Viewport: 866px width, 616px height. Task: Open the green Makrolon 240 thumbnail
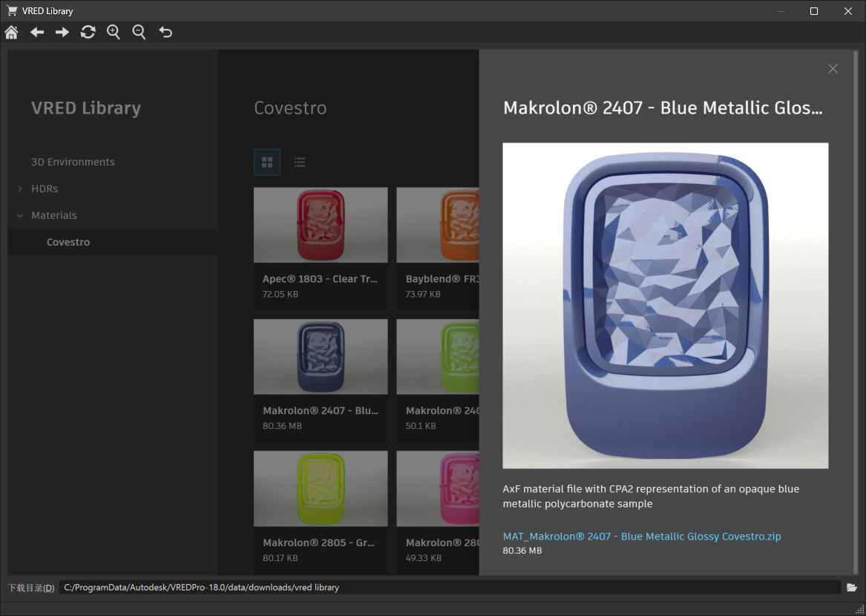pyautogui.click(x=438, y=357)
